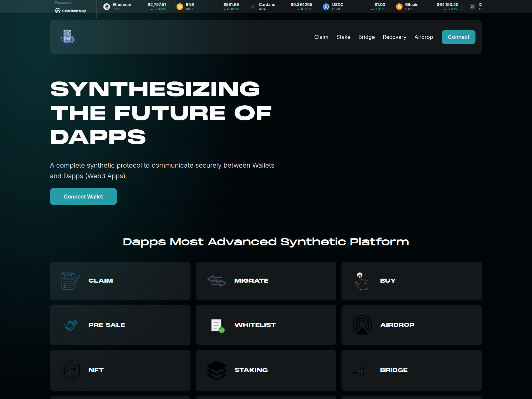532x399 pixels.
Task: Open Stake from the navigation menu
Action: (343, 37)
